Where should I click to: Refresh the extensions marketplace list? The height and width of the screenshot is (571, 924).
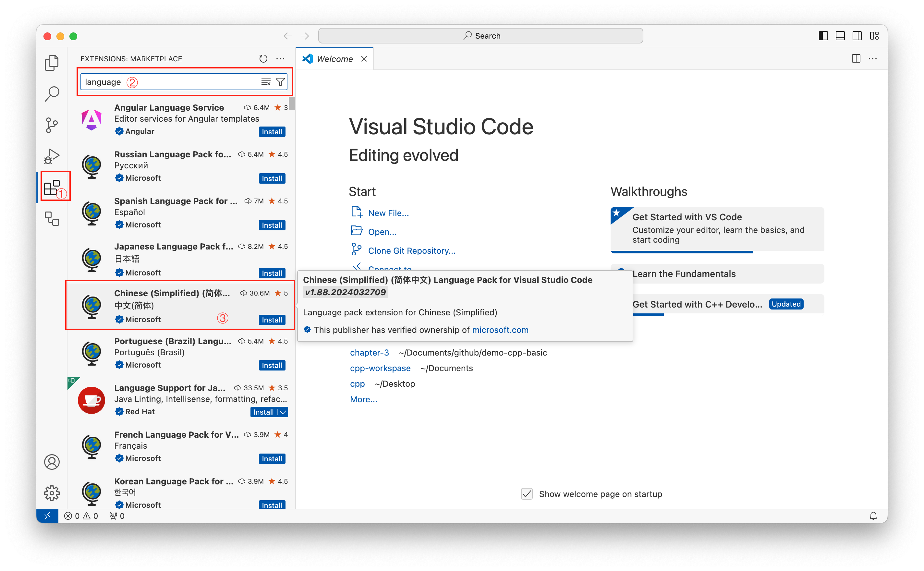click(x=263, y=58)
